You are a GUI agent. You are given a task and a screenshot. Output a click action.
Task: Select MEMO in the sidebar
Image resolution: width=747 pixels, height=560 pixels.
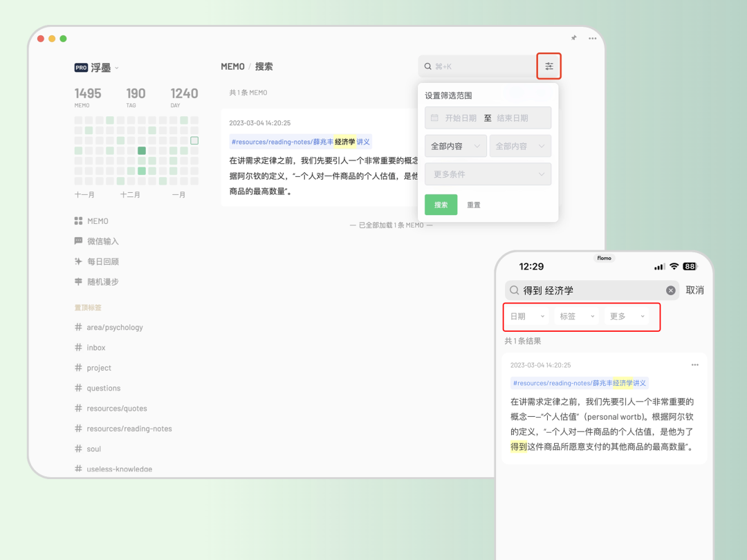(91, 221)
